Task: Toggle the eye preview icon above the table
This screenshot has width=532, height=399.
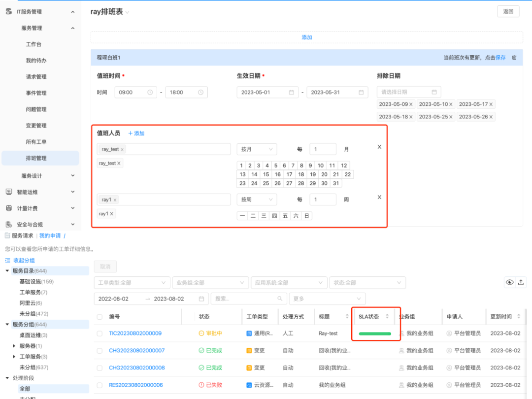Action: pyautogui.click(x=509, y=282)
